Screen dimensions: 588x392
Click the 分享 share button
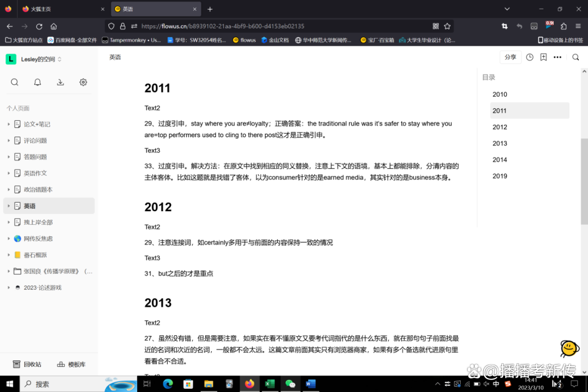coord(510,57)
